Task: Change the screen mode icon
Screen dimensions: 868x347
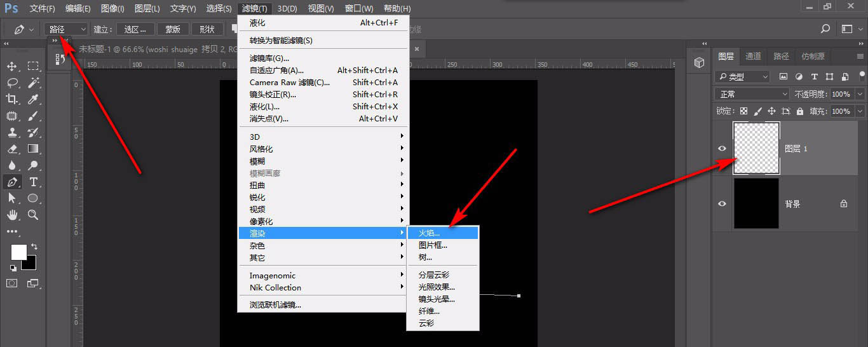Action: click(33, 283)
